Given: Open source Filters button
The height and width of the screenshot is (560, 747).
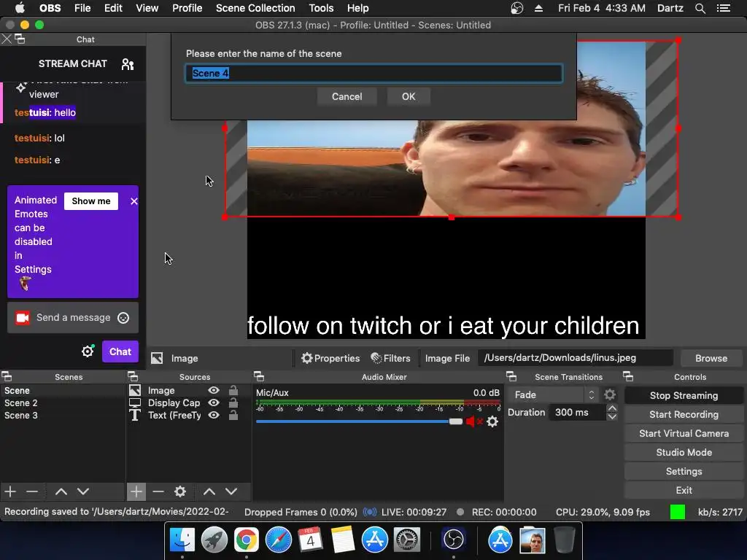Looking at the screenshot, I should pos(391,358).
